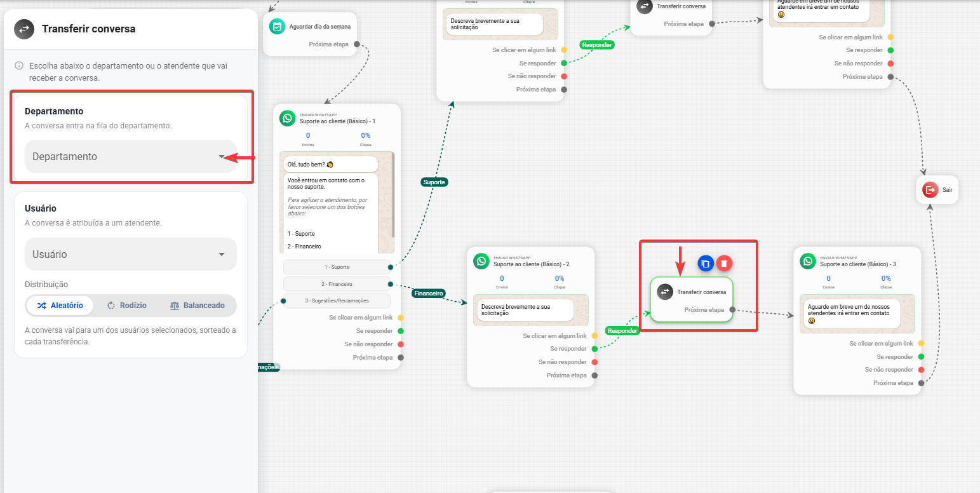Viewport: 980px width, 493px height.
Task: Click the red 'Se não responder' port on node 3
Action: (921, 370)
